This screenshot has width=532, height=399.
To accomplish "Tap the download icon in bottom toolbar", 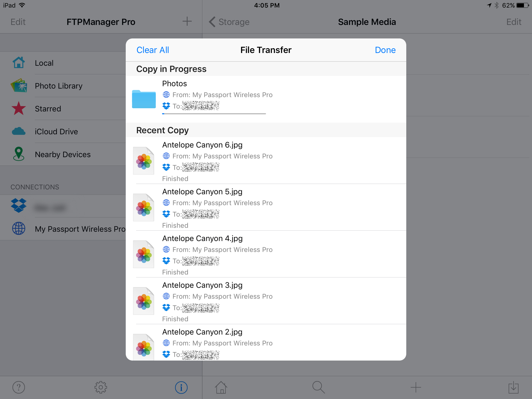I will [513, 387].
